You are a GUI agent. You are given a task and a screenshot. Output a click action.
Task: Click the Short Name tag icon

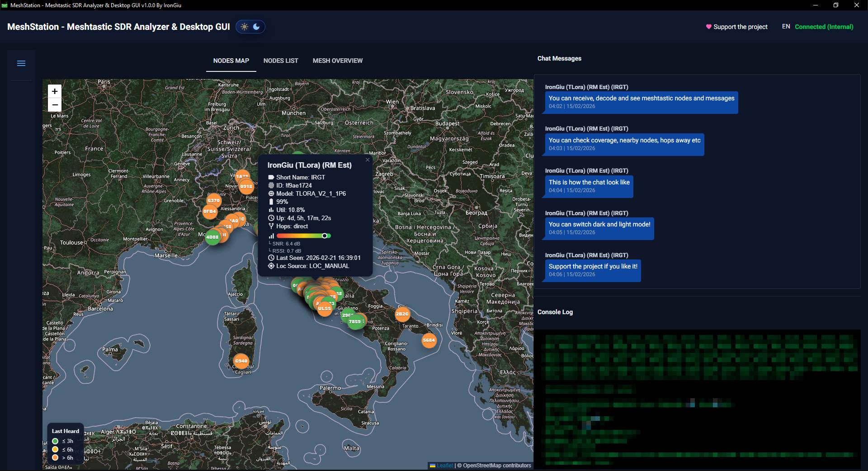point(271,177)
